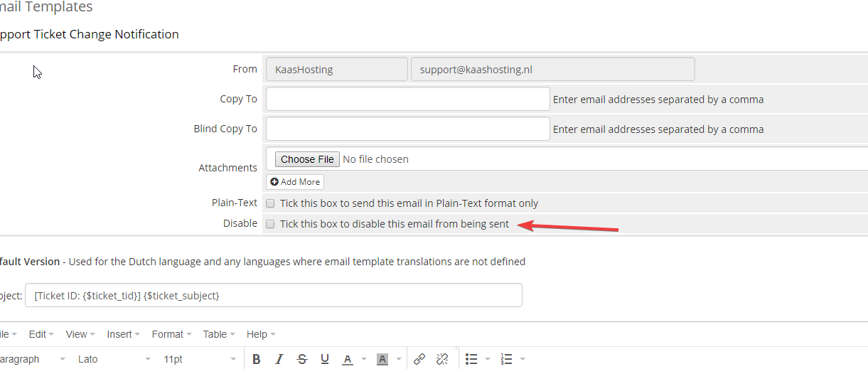Insert a numbered list

click(507, 359)
